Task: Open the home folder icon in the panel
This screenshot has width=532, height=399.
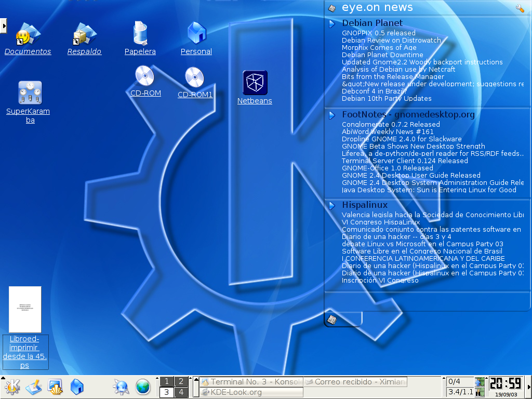Action: pyautogui.click(x=77, y=387)
